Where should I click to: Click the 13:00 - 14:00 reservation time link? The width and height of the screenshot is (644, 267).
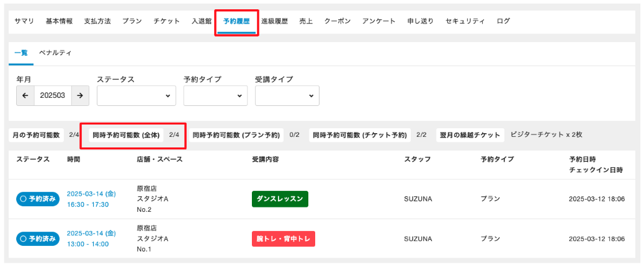point(87,243)
